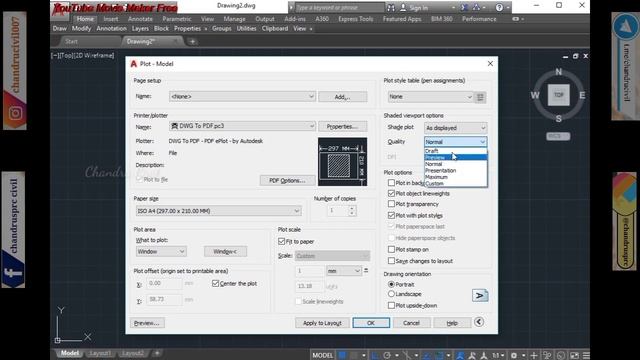Image resolution: width=640 pixels, height=360 pixels.
Task: Open the page setup Name dropdown
Action: [x=242, y=96]
